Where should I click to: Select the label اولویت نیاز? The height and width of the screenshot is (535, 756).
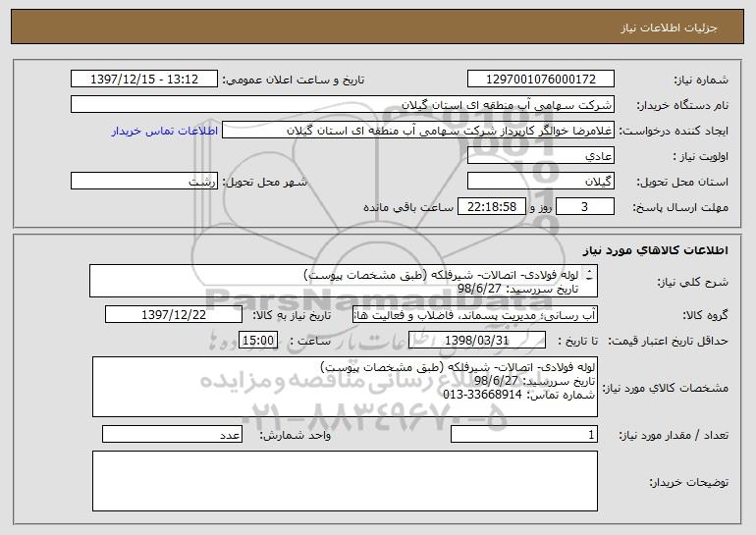701,156
